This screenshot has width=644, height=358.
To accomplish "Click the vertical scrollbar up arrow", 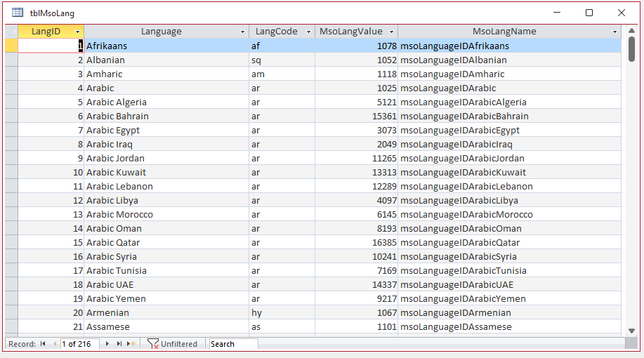I will pyautogui.click(x=631, y=31).
